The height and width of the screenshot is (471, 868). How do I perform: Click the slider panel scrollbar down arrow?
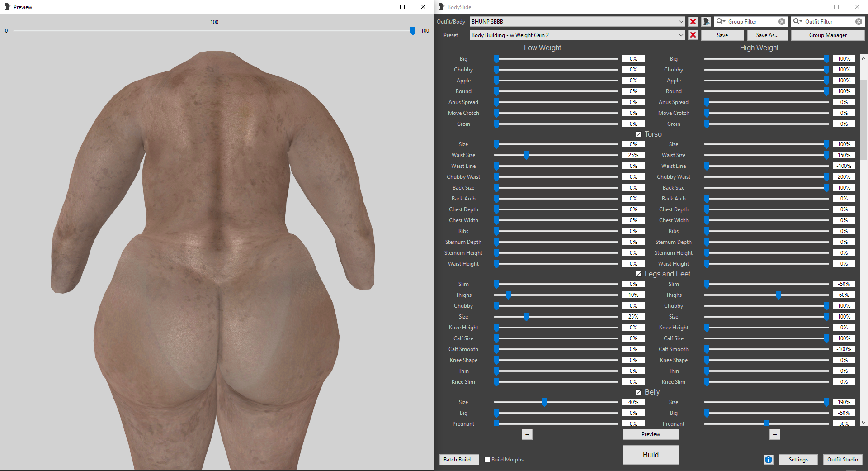863,423
